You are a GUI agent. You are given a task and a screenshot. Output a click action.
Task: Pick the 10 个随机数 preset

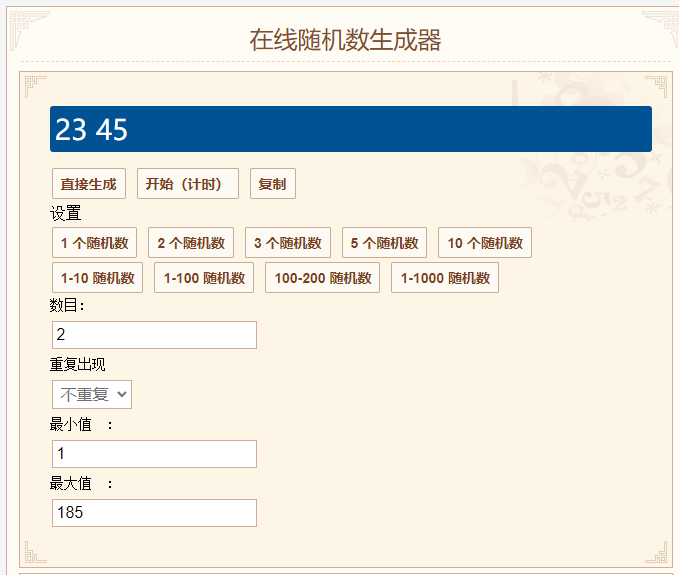(x=485, y=242)
